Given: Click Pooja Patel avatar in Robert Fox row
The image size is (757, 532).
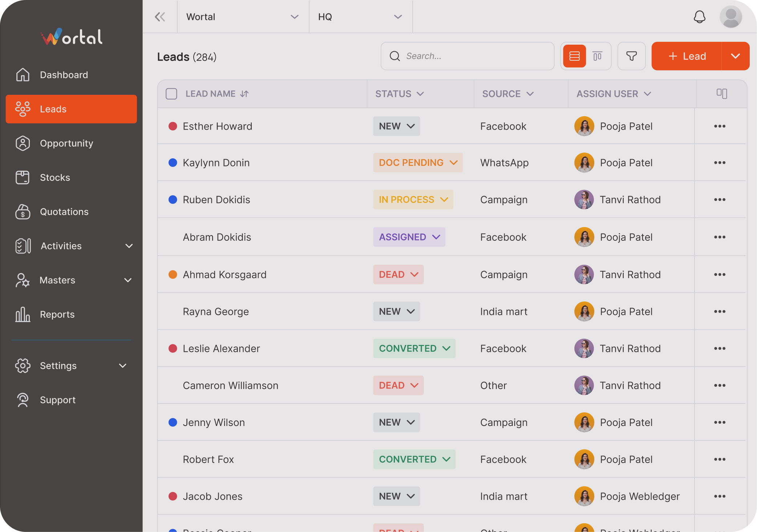Looking at the screenshot, I should 584,459.
